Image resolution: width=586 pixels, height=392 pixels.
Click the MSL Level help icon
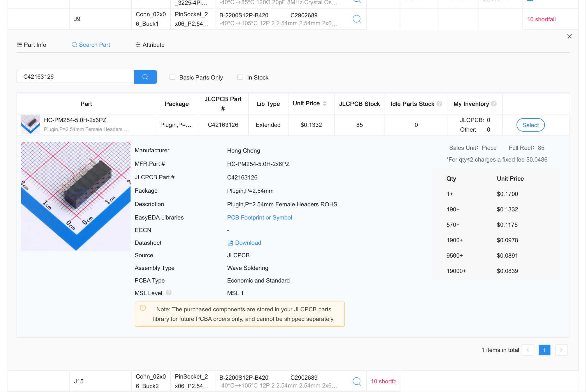pos(169,293)
